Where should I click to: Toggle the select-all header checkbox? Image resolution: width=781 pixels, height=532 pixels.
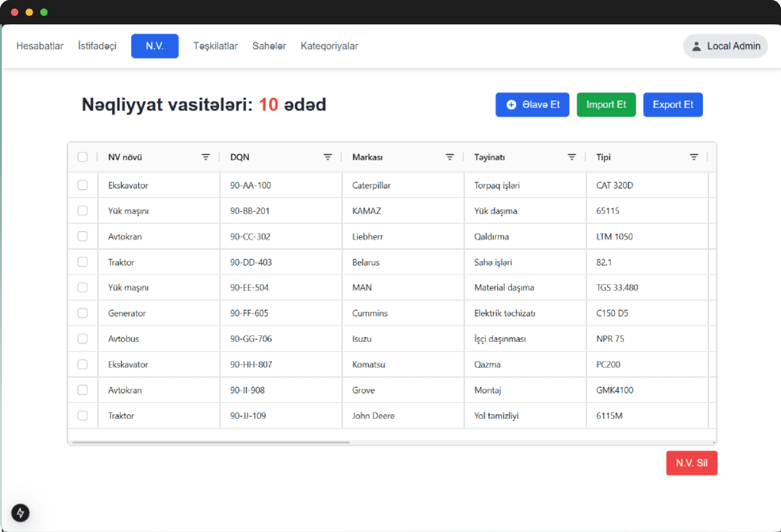pos(82,157)
